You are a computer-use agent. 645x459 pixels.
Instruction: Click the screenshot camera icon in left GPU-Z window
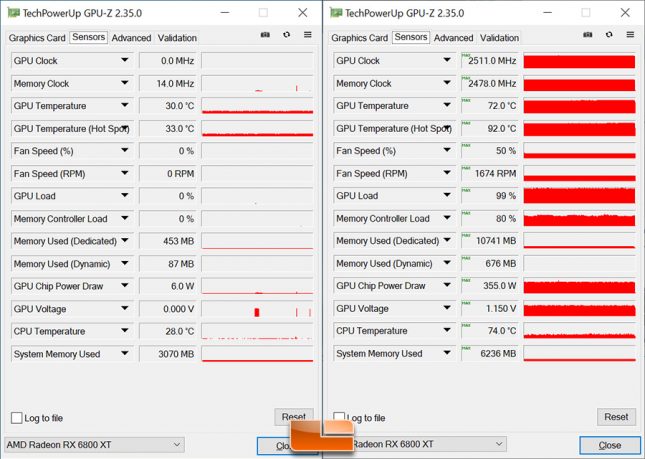(265, 35)
